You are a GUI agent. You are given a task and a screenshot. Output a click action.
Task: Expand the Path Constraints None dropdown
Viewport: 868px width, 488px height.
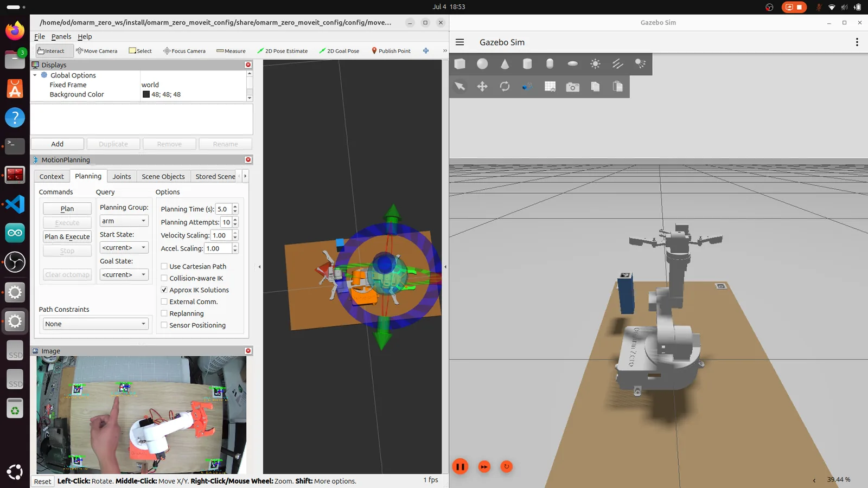point(95,324)
